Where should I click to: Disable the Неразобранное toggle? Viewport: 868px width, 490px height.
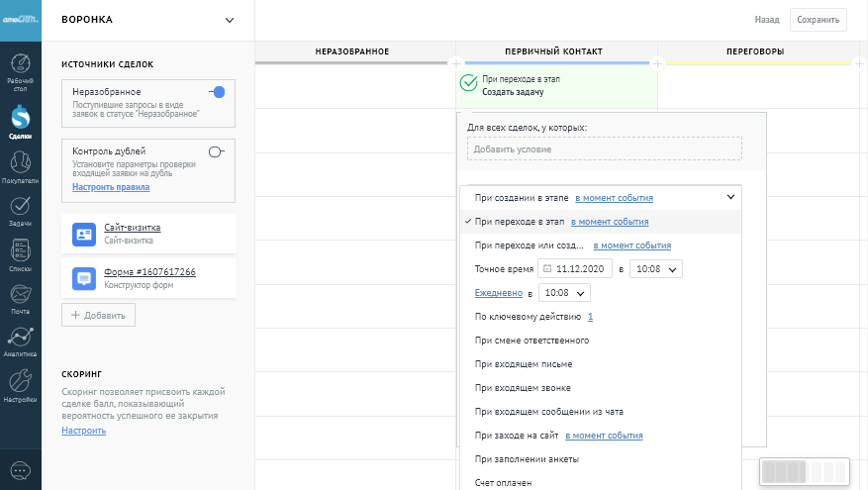(217, 92)
